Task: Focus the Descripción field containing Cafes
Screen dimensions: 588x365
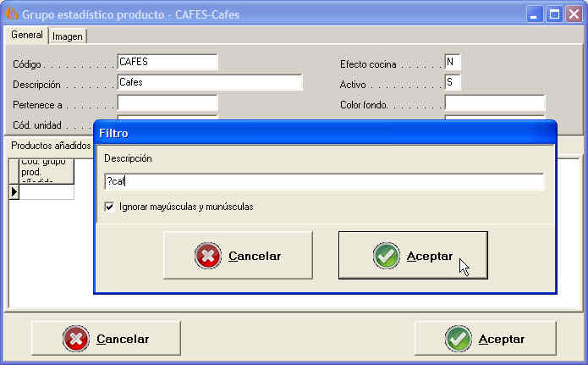Action: [x=209, y=82]
